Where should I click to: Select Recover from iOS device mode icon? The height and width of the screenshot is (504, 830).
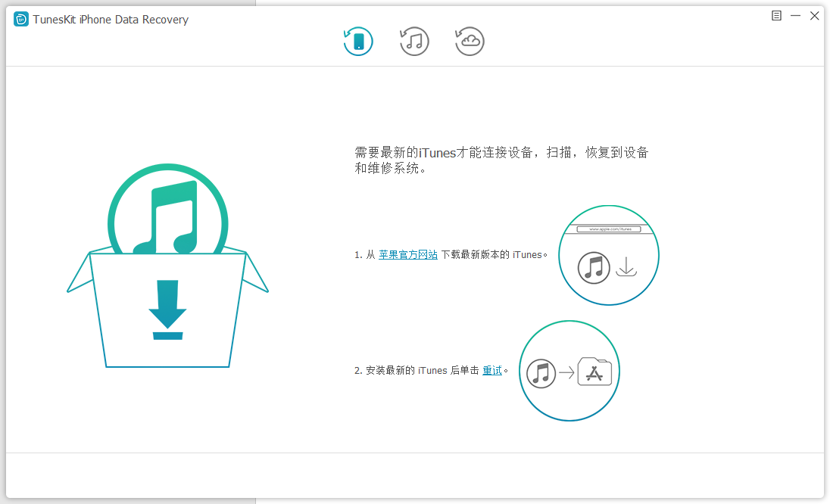[x=358, y=42]
